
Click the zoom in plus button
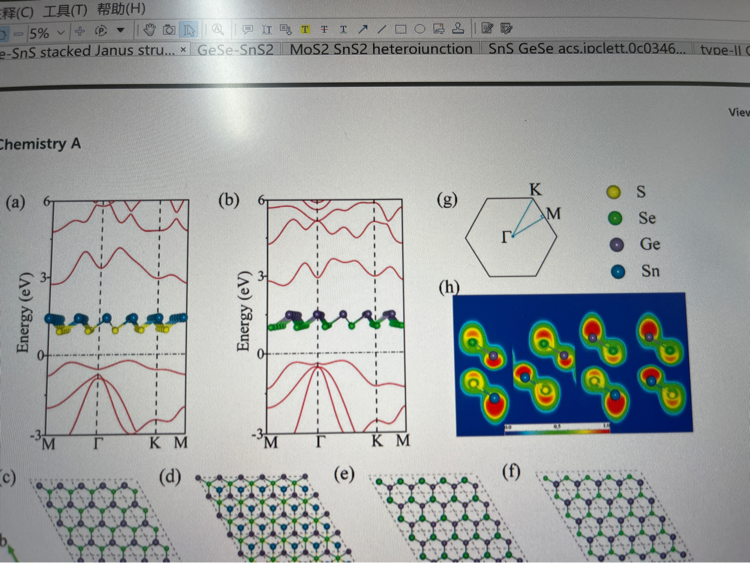[80, 32]
